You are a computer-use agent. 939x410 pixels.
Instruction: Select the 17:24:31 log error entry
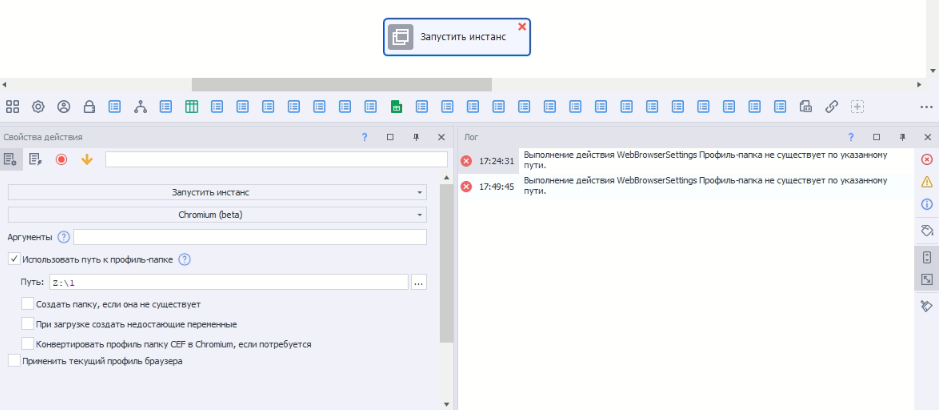click(x=686, y=160)
